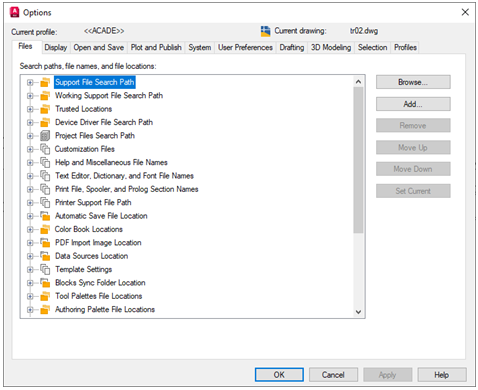Expand the Support File Search Path node
478x390 pixels.
tap(30, 82)
